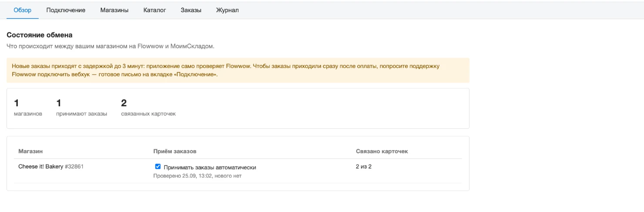
Task: Click the shop ID #32861
Action: pyautogui.click(x=74, y=166)
